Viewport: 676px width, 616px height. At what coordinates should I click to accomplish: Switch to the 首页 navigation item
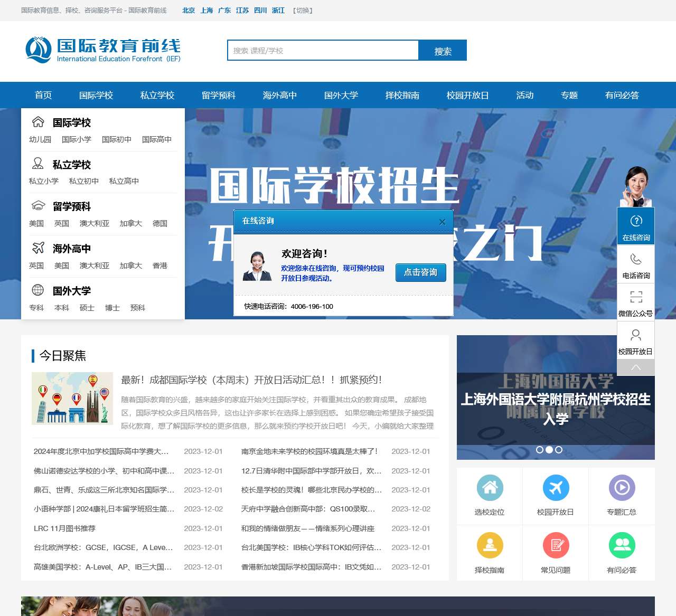click(43, 95)
